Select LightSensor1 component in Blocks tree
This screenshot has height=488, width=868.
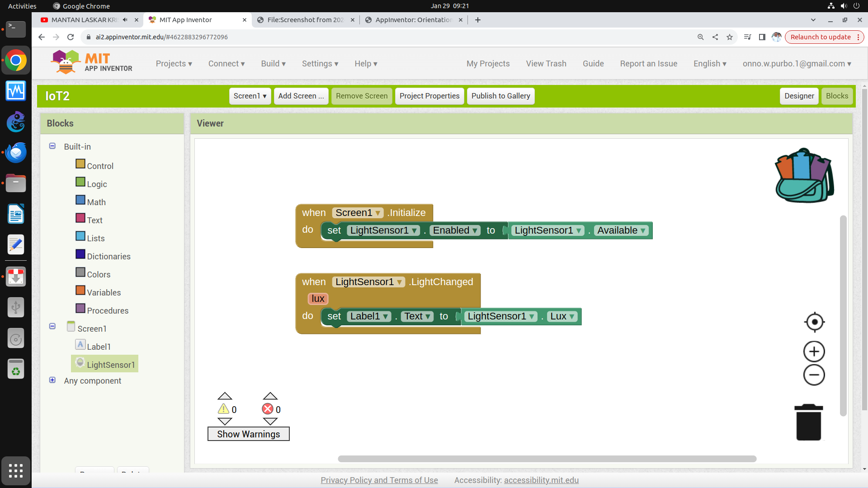pyautogui.click(x=110, y=365)
